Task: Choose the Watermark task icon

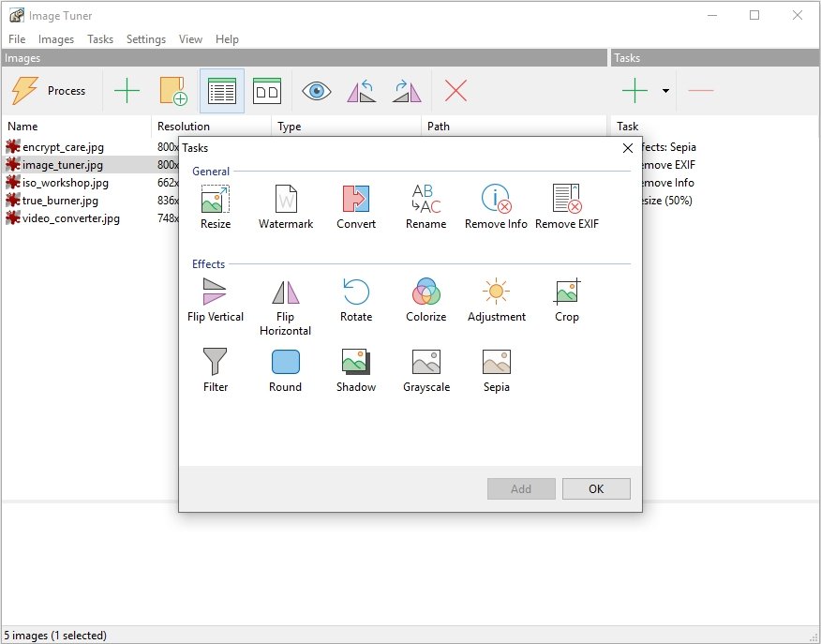Action: coord(286,199)
